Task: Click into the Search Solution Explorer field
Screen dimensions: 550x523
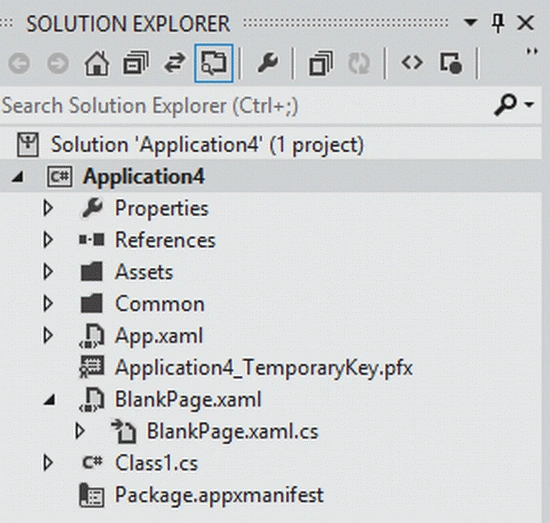Action: (x=246, y=106)
